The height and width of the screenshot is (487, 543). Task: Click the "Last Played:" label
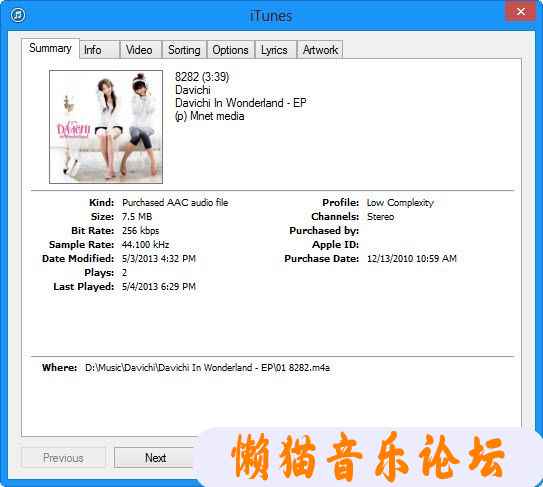pyautogui.click(x=83, y=286)
